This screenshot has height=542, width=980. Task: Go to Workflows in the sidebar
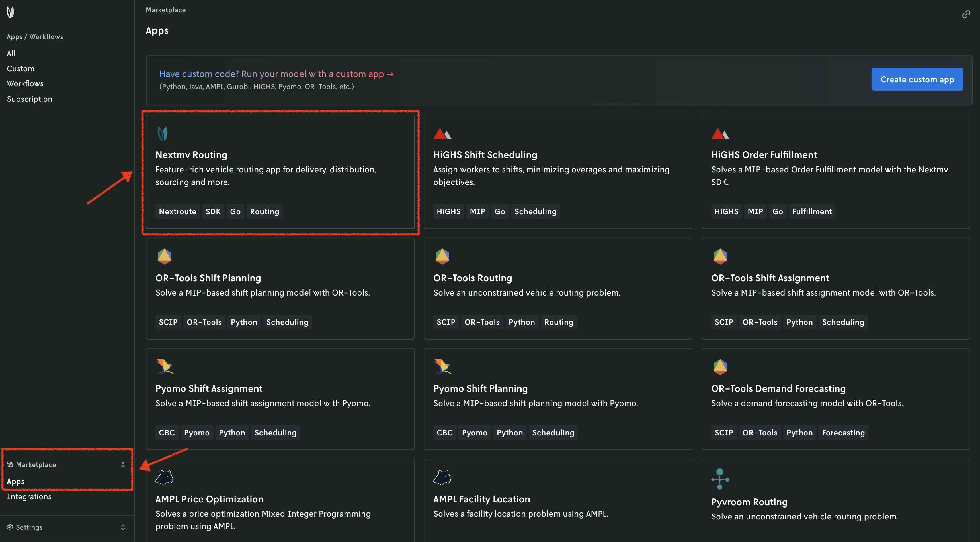point(25,83)
